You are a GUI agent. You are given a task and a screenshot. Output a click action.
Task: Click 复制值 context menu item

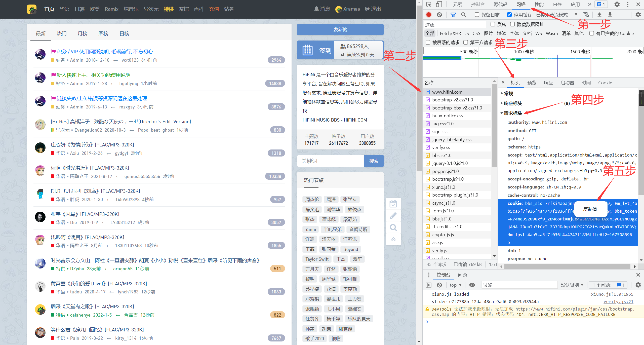590,209
